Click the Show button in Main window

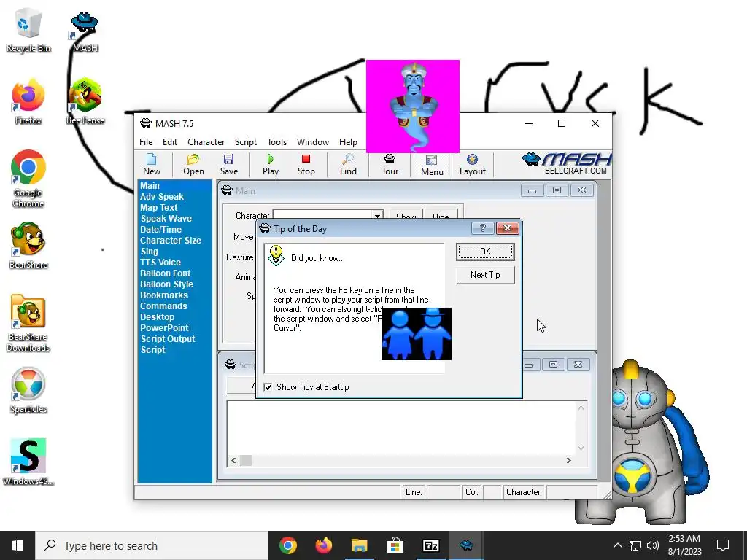tap(406, 215)
